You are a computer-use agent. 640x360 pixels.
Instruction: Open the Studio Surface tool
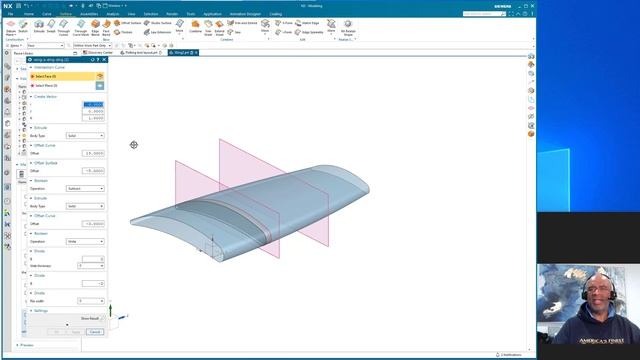click(x=158, y=23)
